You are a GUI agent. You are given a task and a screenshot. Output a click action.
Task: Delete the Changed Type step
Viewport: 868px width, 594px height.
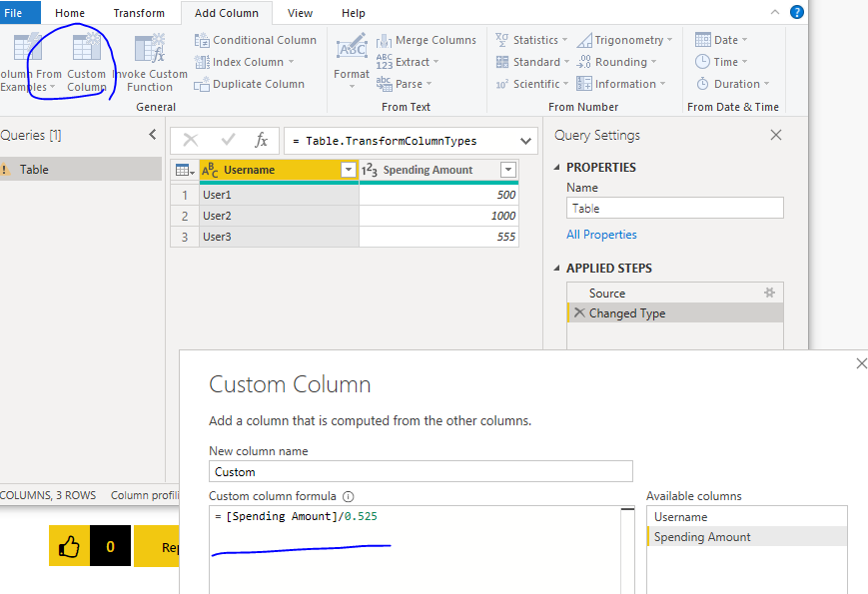(579, 313)
